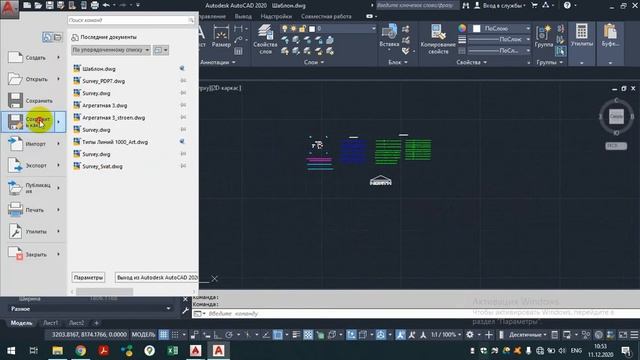Image resolution: width=640 pixels, height=360 pixels.
Task: Expand Создать submenu arrow
Action: tap(59, 58)
